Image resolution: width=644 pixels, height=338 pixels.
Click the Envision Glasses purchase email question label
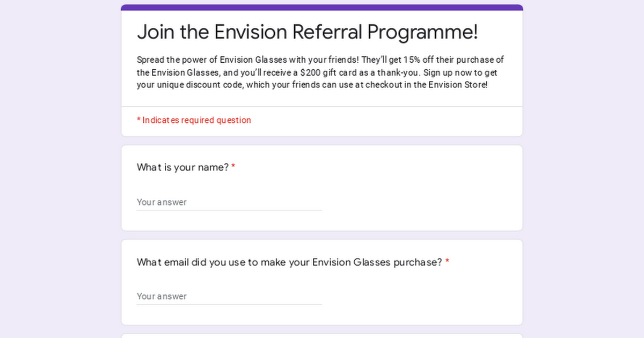(289, 262)
